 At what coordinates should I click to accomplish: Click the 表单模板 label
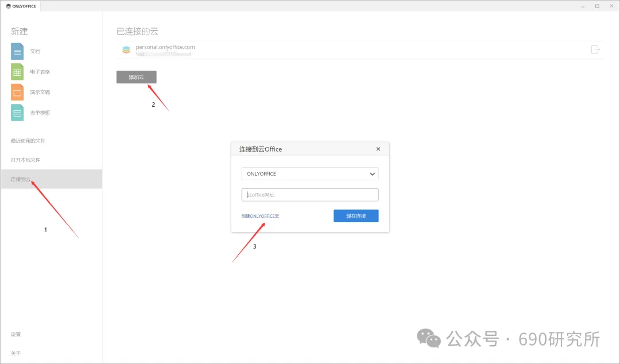(x=40, y=113)
